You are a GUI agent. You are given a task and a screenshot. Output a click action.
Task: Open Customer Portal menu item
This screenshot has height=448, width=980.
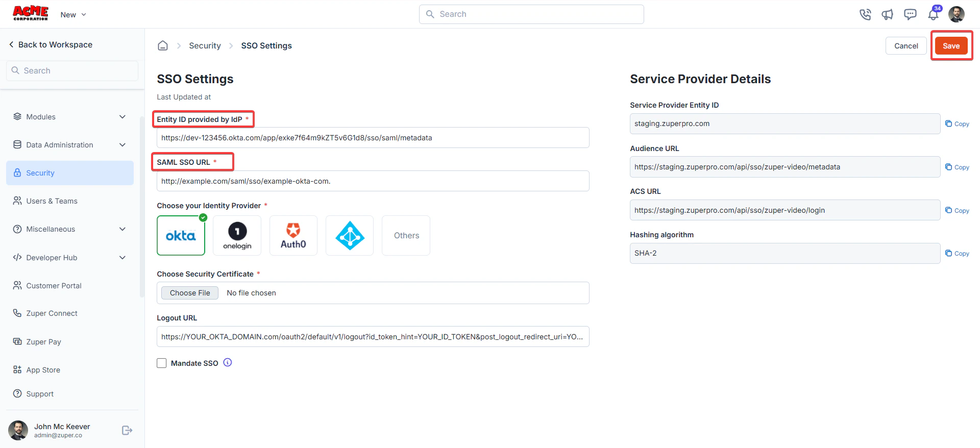70,285
